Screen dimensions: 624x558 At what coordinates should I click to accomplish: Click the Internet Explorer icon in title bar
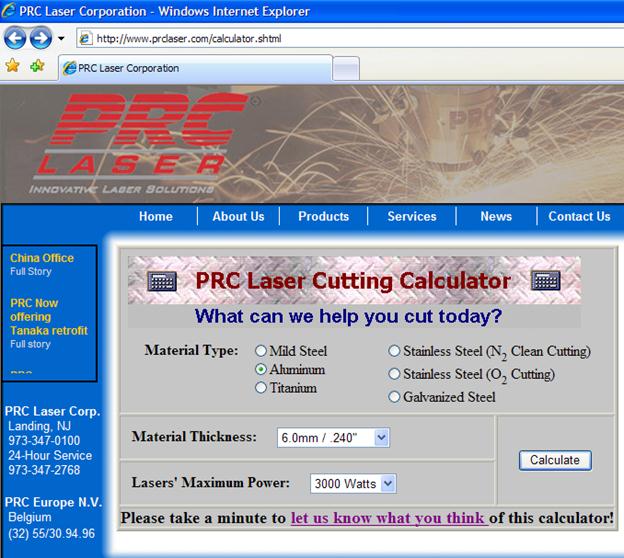pyautogui.click(x=8, y=11)
